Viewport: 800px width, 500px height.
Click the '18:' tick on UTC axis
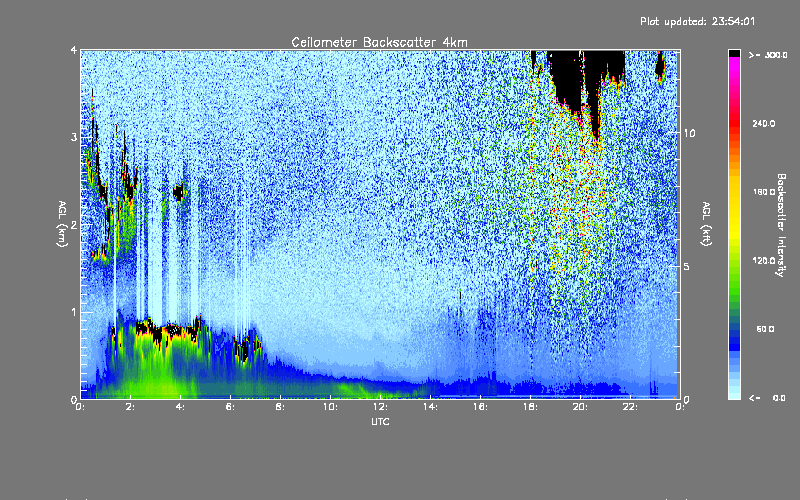pos(530,407)
